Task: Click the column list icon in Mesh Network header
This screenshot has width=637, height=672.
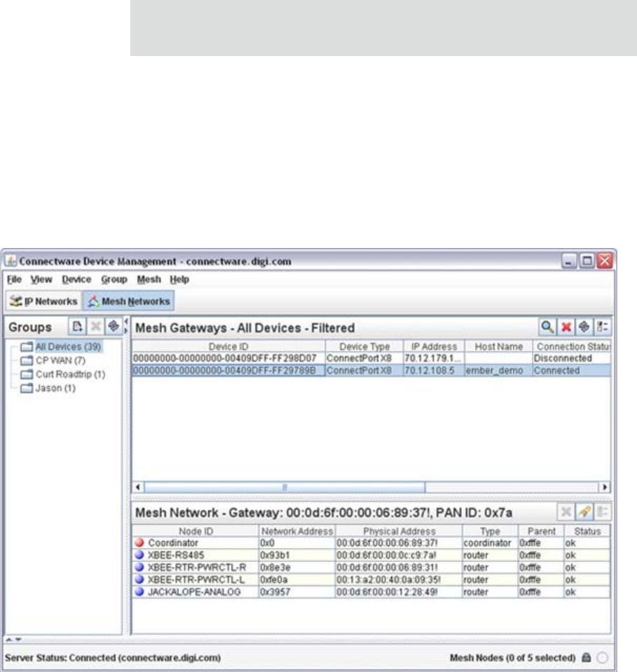Action: coord(602,512)
